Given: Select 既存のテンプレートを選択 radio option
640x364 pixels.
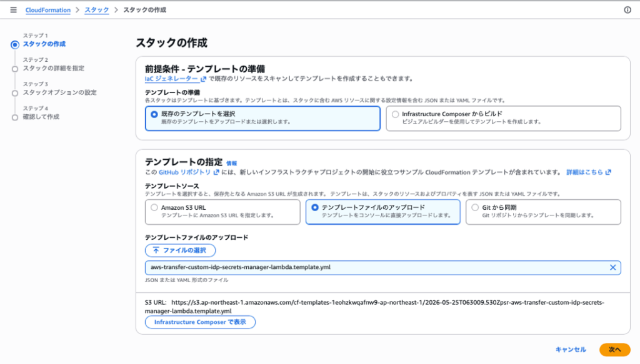Looking at the screenshot, I should 262,118.
